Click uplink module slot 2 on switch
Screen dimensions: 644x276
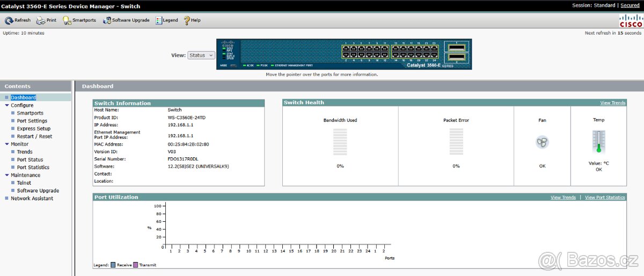click(457, 57)
